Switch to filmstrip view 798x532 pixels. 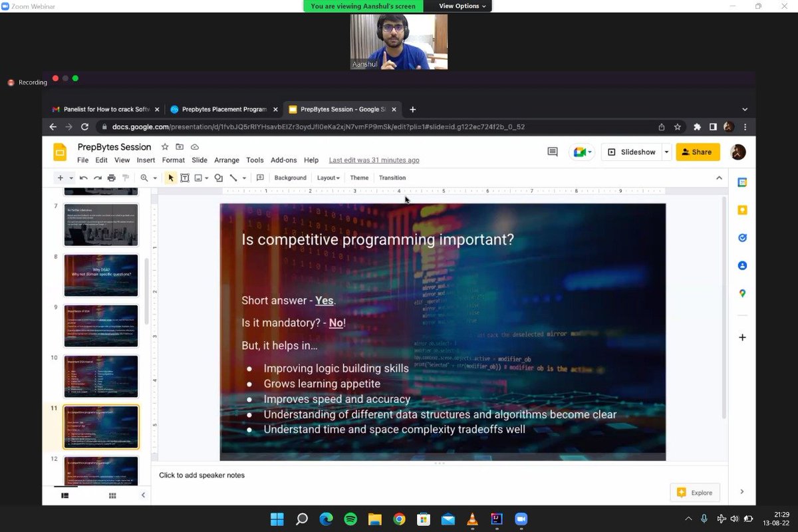click(65, 495)
